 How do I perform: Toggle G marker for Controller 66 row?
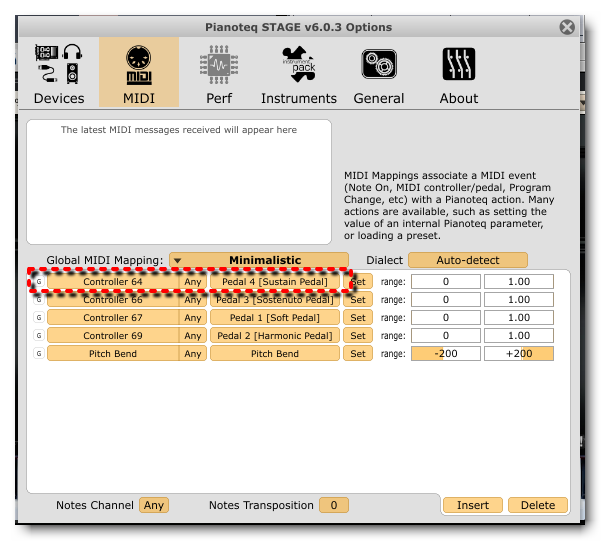point(39,299)
